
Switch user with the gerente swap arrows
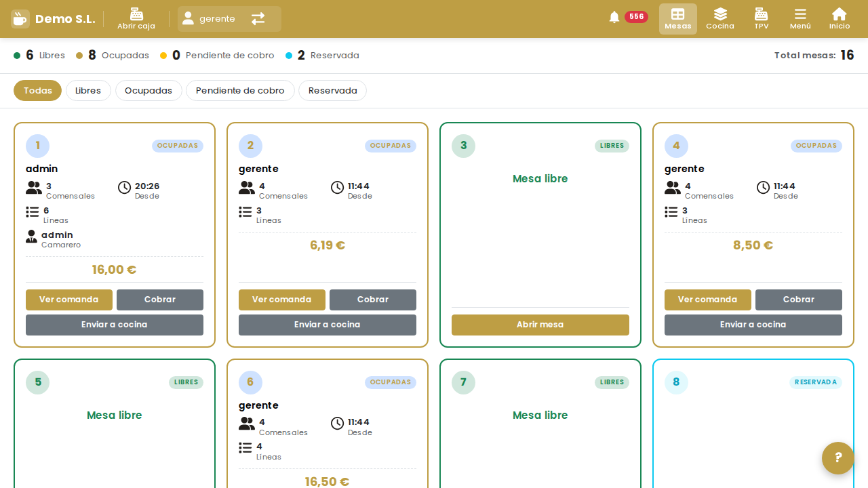coord(258,19)
